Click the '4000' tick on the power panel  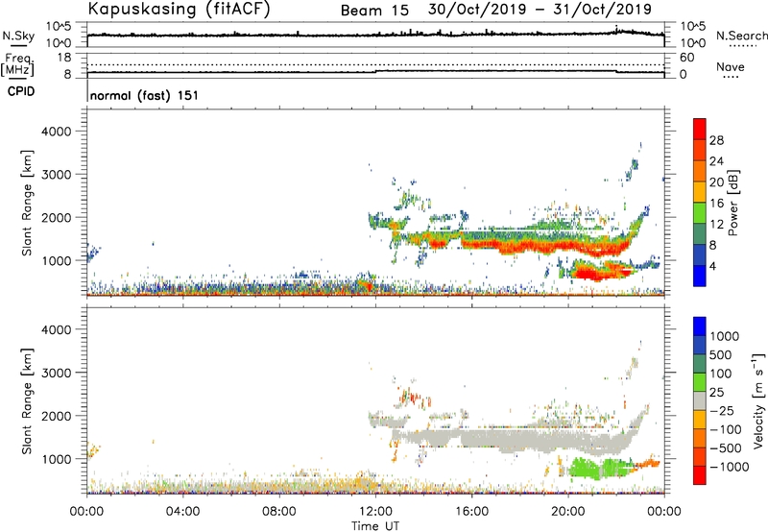(56, 132)
